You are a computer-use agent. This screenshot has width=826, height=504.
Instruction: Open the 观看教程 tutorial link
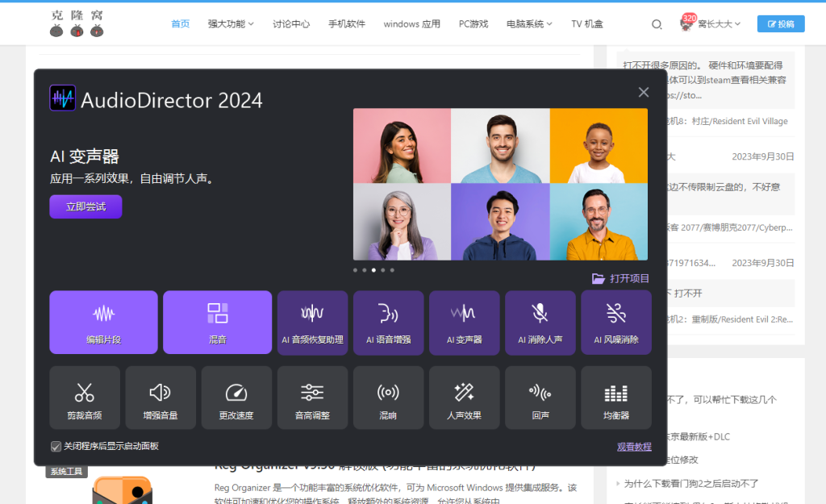pos(634,447)
